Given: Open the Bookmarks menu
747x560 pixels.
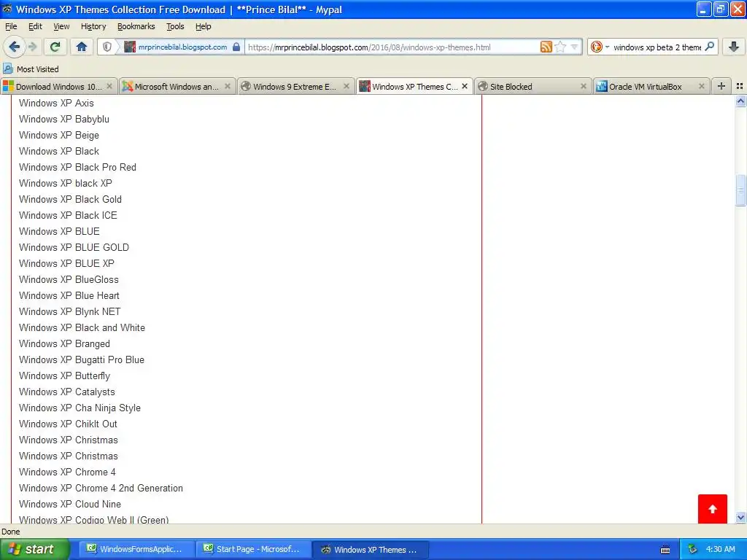Looking at the screenshot, I should point(136,26).
